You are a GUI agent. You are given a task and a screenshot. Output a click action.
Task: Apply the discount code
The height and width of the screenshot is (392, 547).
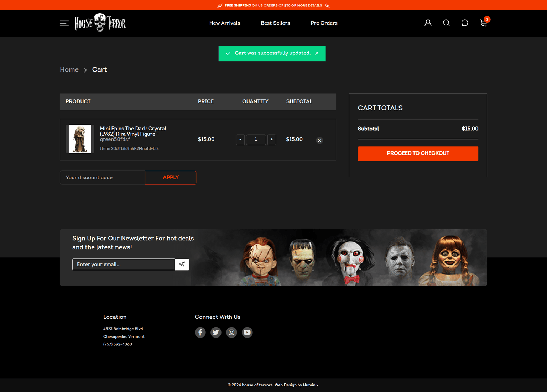pos(171,178)
